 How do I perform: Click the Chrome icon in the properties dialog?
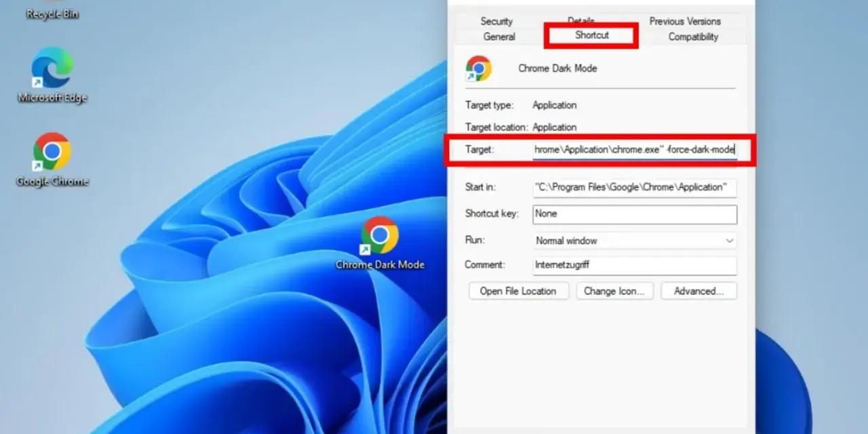[x=478, y=68]
